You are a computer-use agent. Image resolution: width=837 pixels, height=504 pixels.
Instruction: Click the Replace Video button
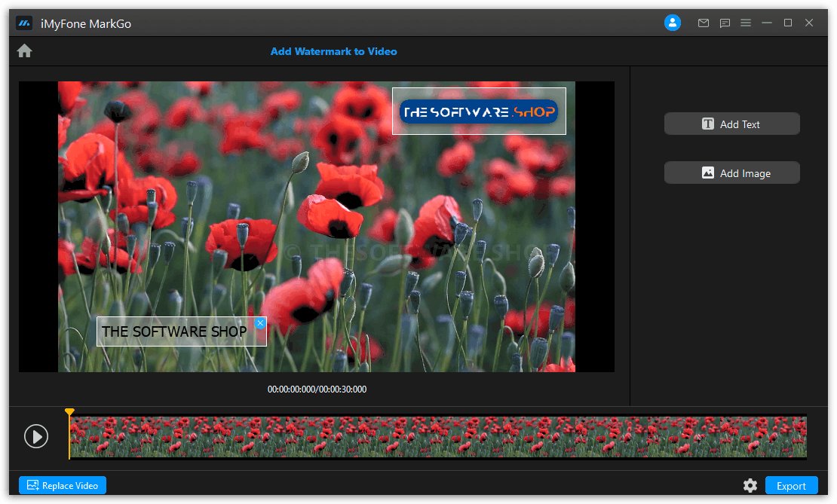click(63, 485)
